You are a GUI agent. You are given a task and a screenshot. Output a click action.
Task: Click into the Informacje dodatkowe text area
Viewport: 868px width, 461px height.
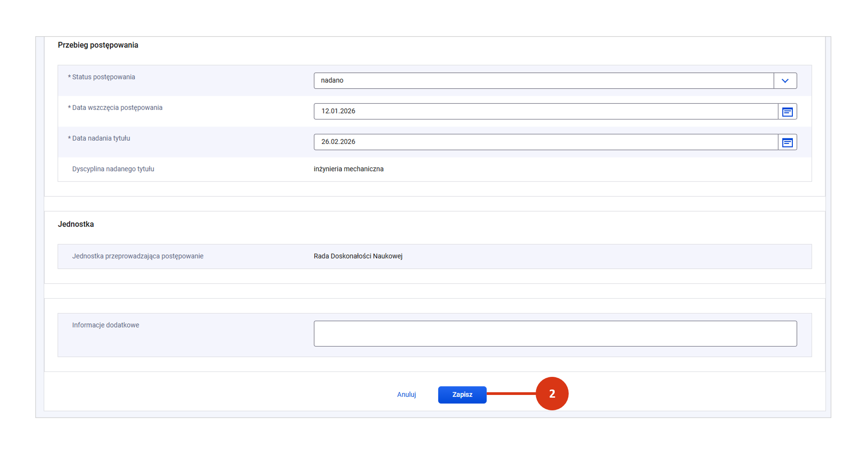click(555, 334)
